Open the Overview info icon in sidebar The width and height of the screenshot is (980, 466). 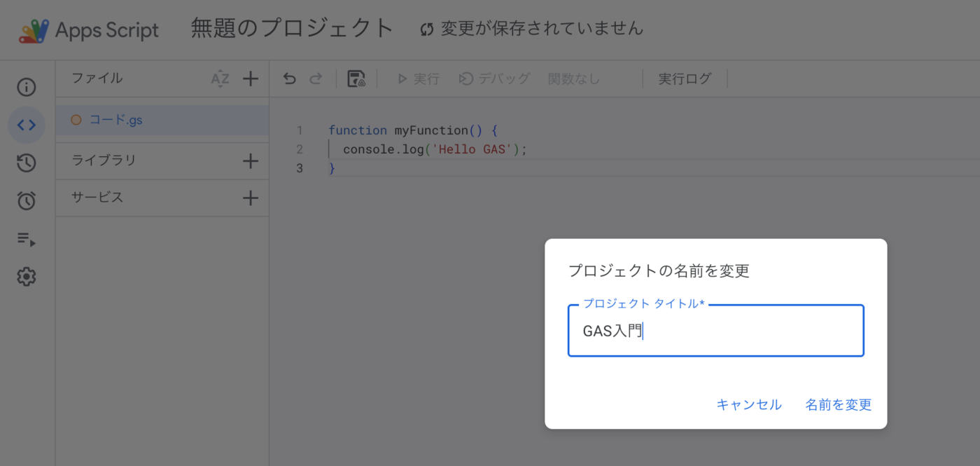tap(27, 88)
